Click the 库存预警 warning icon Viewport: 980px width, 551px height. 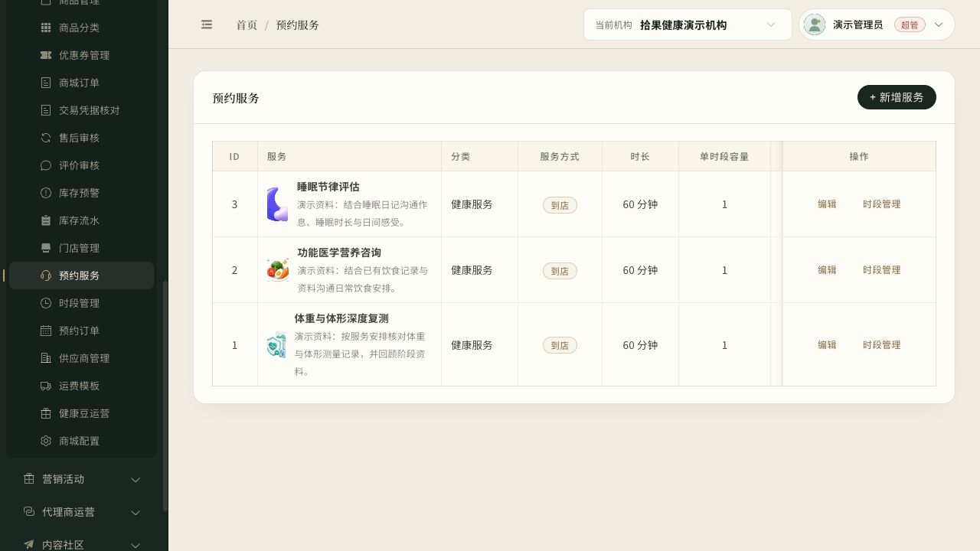46,193
